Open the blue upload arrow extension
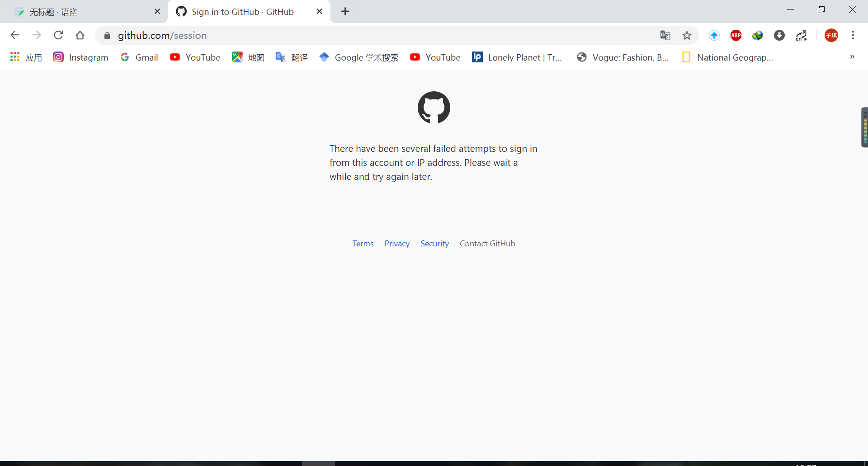The image size is (868, 466). click(x=714, y=35)
